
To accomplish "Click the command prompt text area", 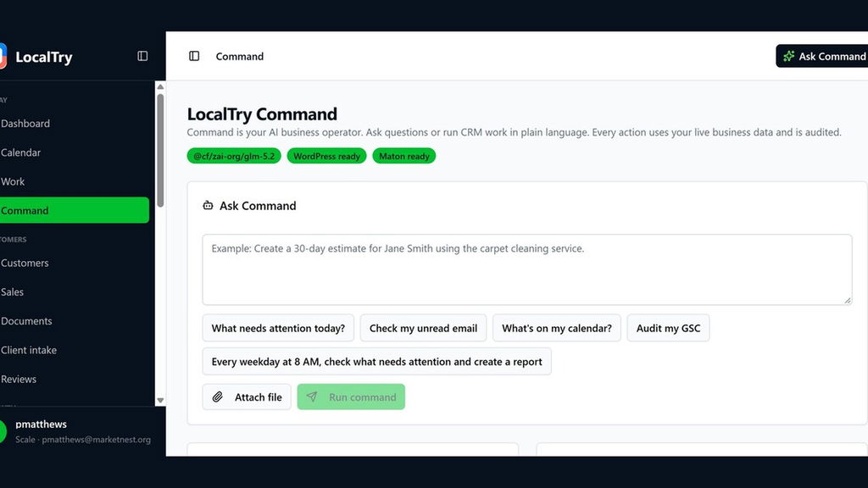I will click(527, 269).
